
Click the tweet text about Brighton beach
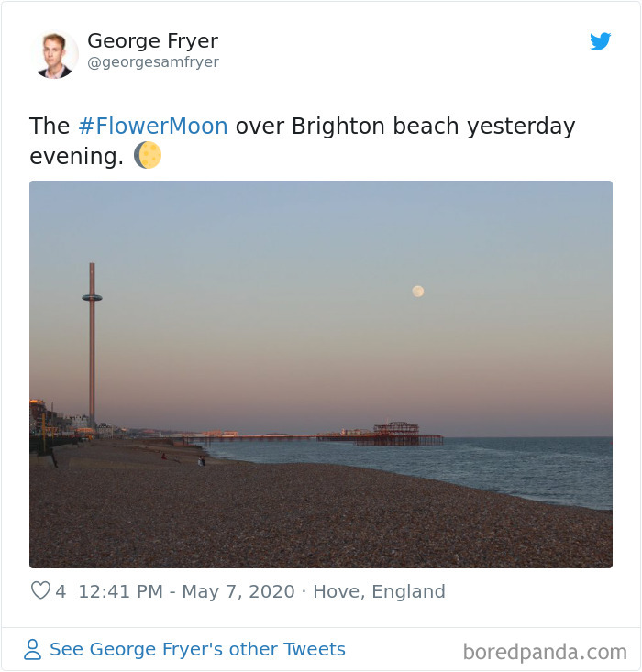click(x=303, y=140)
